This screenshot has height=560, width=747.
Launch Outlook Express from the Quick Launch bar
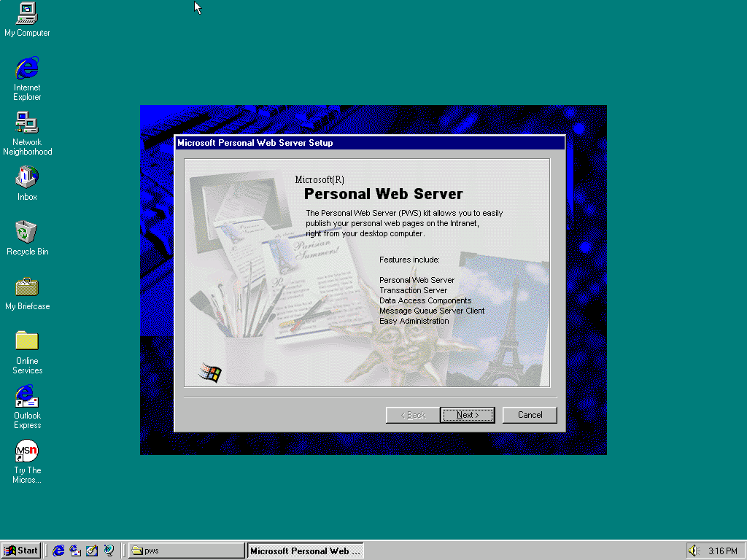75,551
